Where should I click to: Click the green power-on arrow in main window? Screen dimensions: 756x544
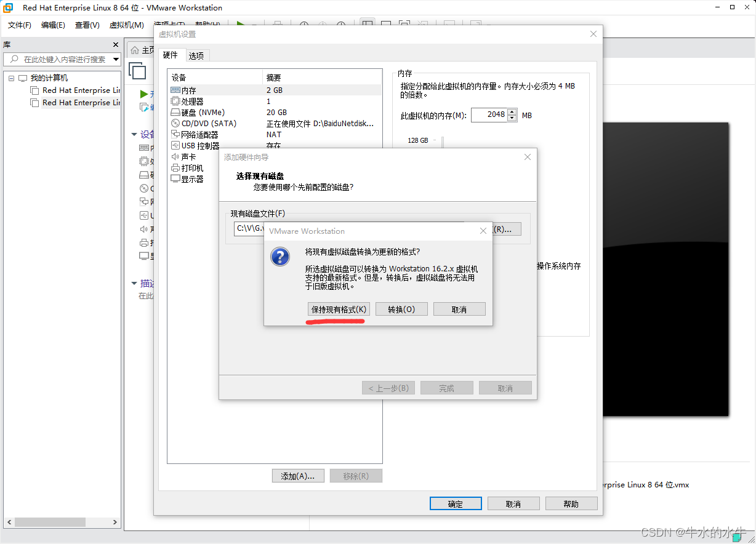[144, 94]
